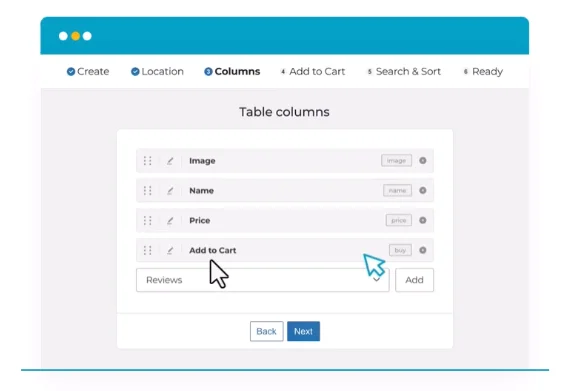Screen dimensions: 567x391
Task: Grab the drag handle of Add to Cart row
Action: click(148, 250)
